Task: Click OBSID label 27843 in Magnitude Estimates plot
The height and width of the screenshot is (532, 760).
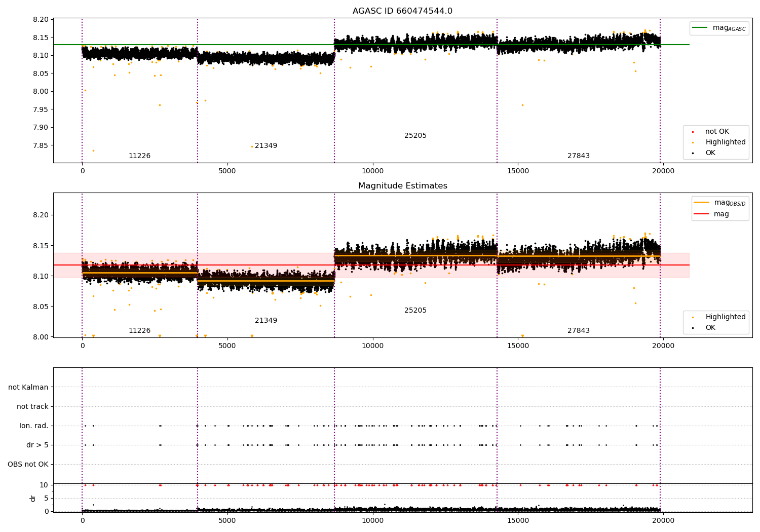Action: 579,331
